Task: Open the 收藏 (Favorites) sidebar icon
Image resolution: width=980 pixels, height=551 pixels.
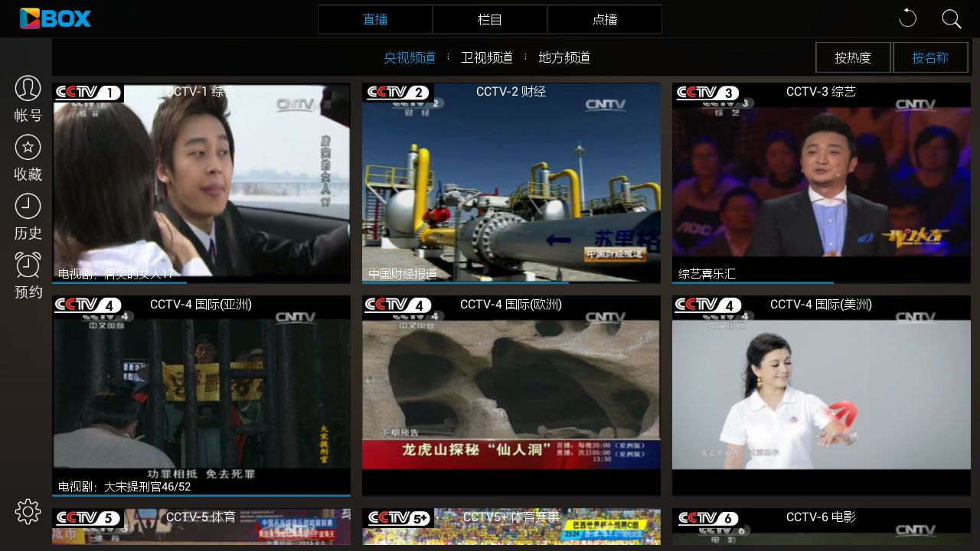Action: tap(28, 155)
